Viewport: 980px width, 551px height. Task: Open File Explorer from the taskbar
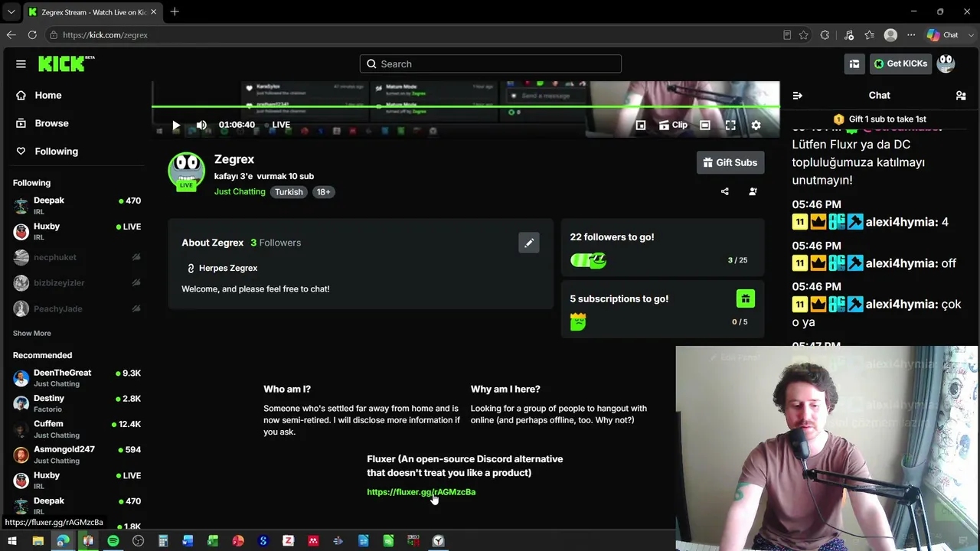point(38,541)
